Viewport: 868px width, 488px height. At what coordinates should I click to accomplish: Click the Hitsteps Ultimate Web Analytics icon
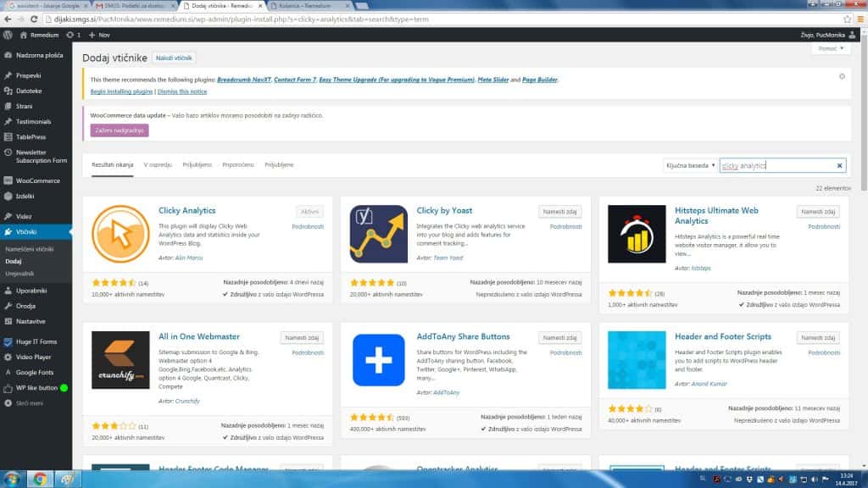(637, 234)
